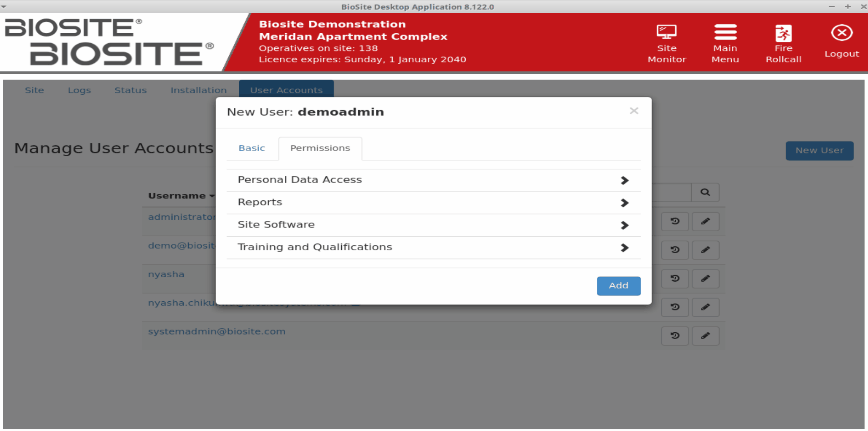Expand Training and Qualifications permissions
Screen dimensions: 868x431
click(433, 247)
